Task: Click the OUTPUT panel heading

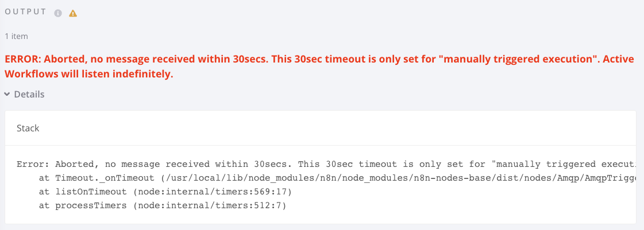Action: (26, 13)
